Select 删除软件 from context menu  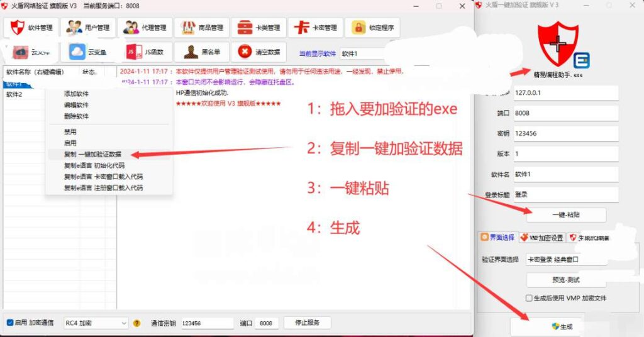point(76,116)
